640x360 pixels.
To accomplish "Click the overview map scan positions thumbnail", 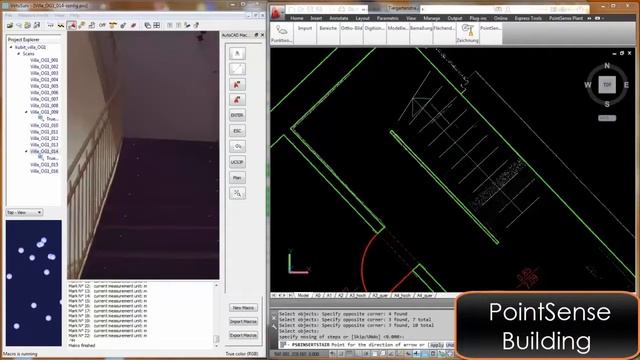I will tap(33, 283).
